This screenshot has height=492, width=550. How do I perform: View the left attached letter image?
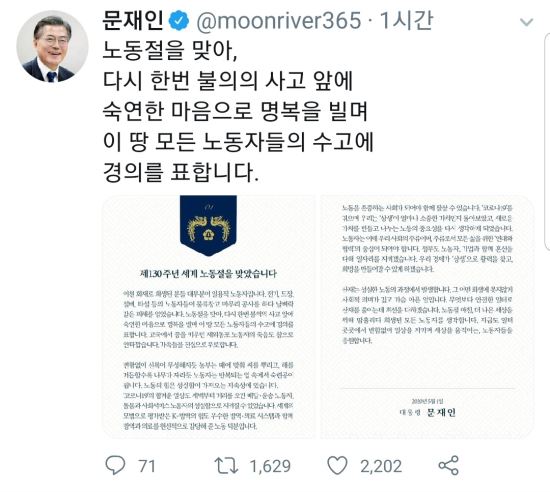point(209,316)
